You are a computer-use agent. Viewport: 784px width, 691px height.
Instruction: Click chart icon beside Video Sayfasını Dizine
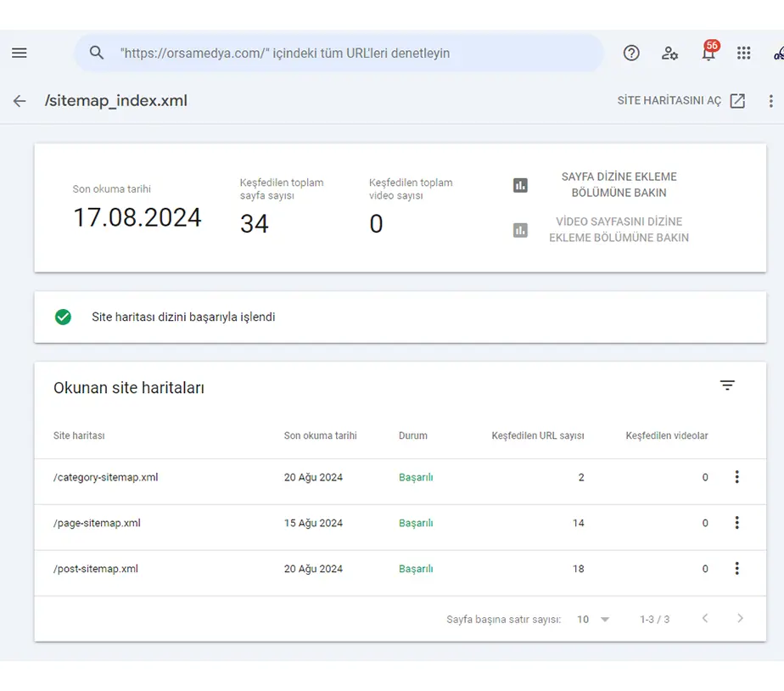click(520, 230)
